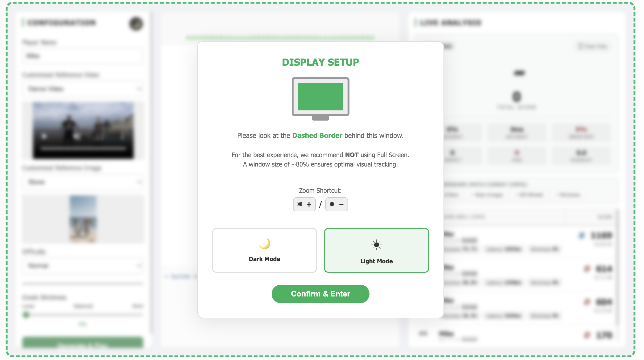Click the Dashed Border highlighted text
The height and width of the screenshot is (360, 644).
317,135
